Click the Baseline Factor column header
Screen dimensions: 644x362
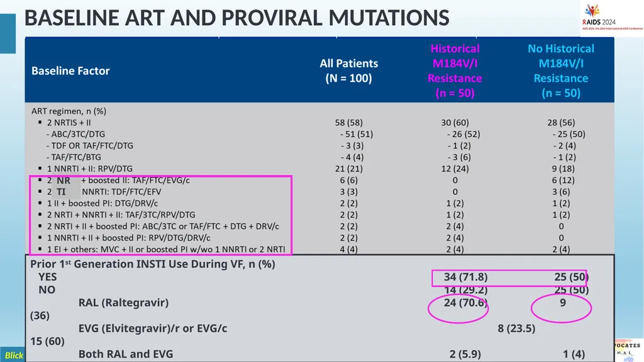(70, 71)
